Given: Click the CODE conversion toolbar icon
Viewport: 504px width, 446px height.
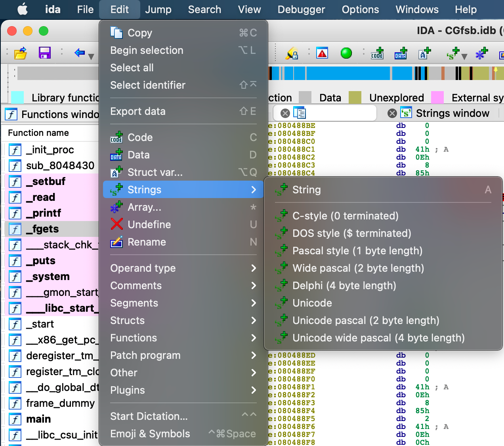Looking at the screenshot, I should pos(377,53).
